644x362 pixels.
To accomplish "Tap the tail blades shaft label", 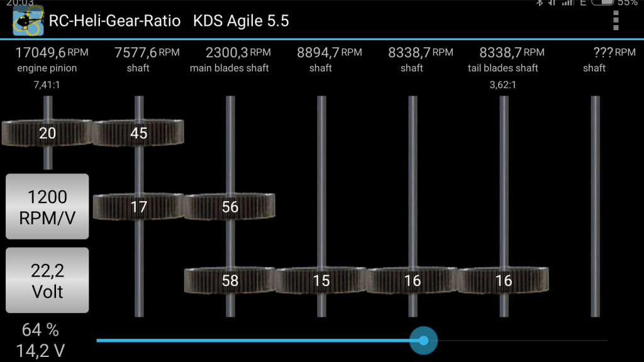I will 503,68.
